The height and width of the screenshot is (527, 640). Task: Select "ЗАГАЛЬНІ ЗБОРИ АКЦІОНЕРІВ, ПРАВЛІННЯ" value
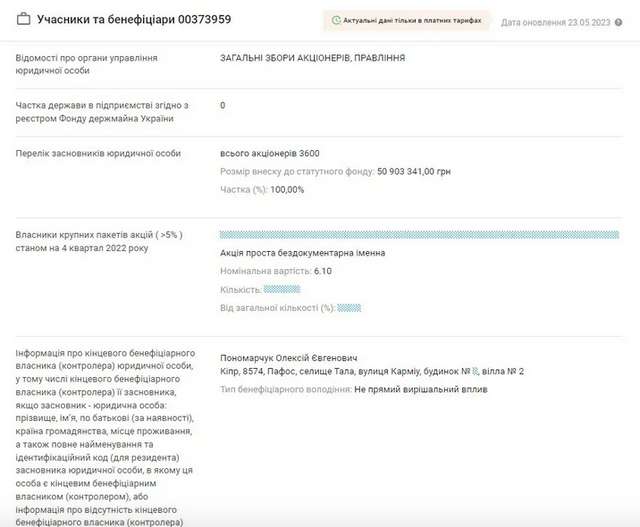click(x=312, y=58)
